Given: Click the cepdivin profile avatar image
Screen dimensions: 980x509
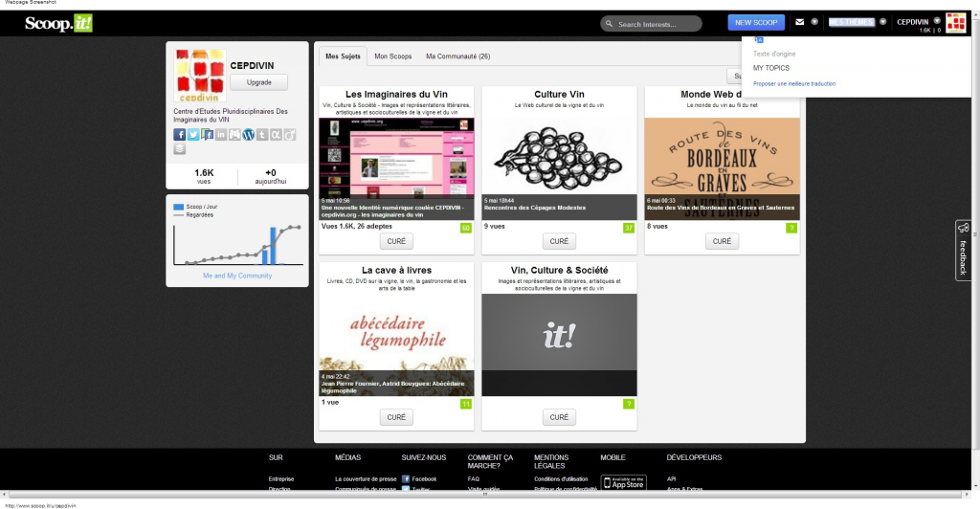Looking at the screenshot, I should (199, 75).
